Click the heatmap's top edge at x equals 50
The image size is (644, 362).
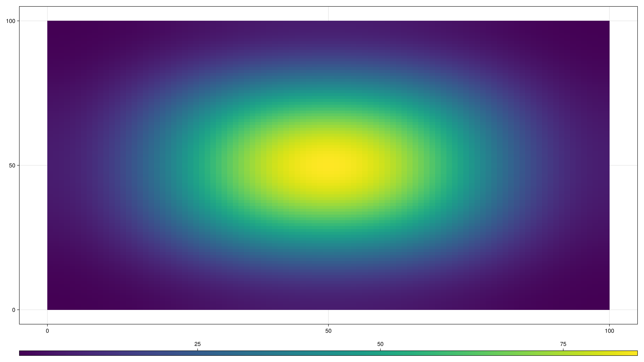point(328,21)
